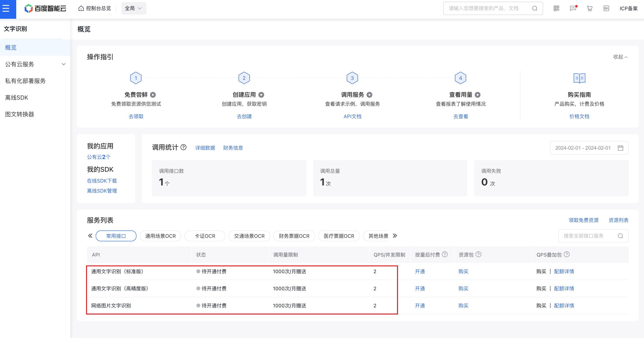Collapse the 操作指引 panel via 收起
This screenshot has height=338, width=644.
[x=620, y=57]
